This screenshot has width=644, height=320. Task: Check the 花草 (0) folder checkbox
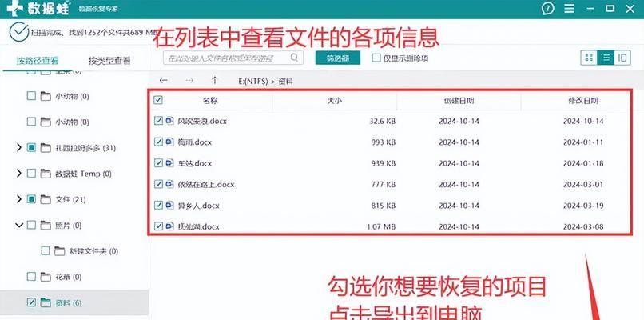click(x=31, y=277)
